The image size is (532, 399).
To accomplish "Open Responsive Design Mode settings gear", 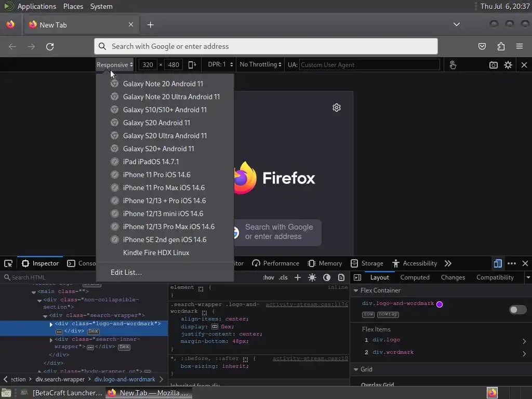I will coord(508,65).
